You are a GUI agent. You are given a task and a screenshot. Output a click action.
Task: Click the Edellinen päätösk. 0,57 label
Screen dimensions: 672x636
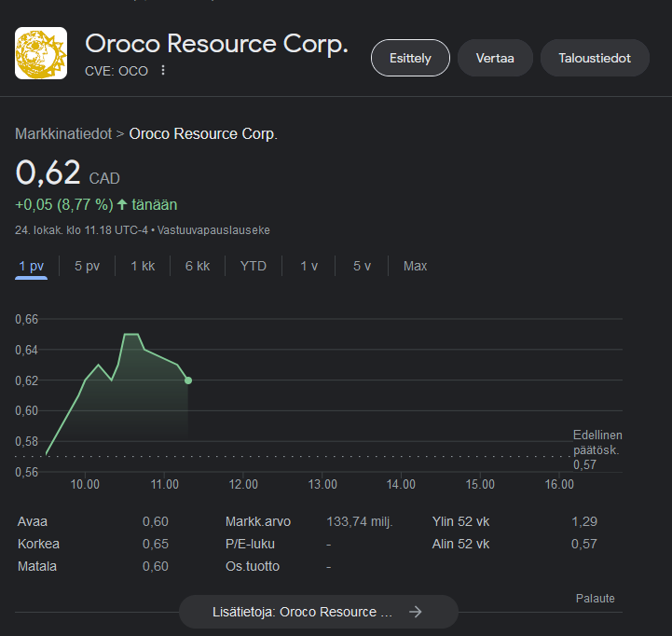point(597,449)
